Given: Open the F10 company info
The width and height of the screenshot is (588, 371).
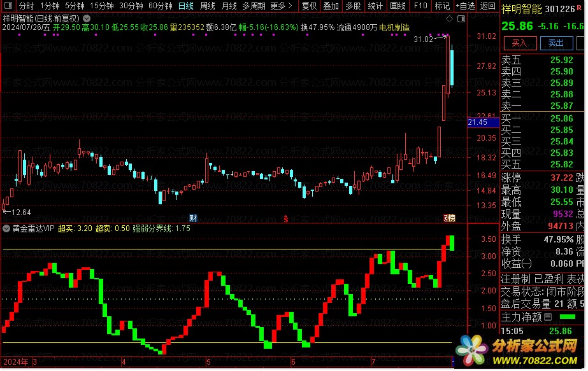Looking at the screenshot, I should (x=420, y=6).
